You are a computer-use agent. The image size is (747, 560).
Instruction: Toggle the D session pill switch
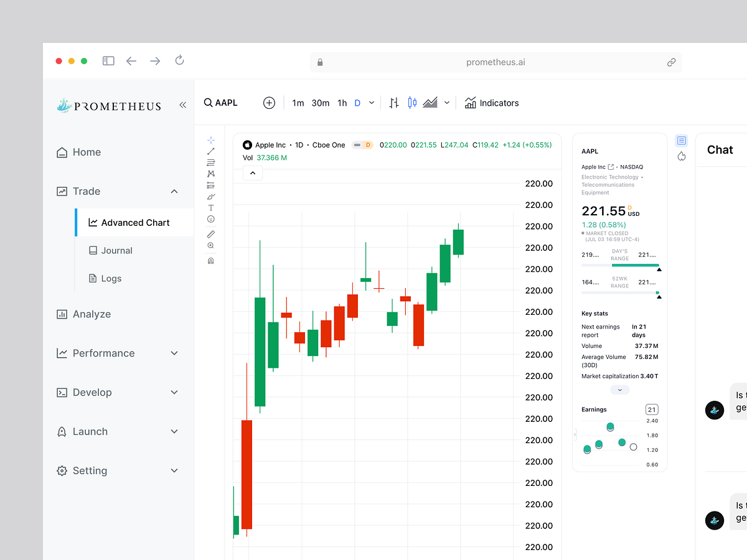pos(362,145)
